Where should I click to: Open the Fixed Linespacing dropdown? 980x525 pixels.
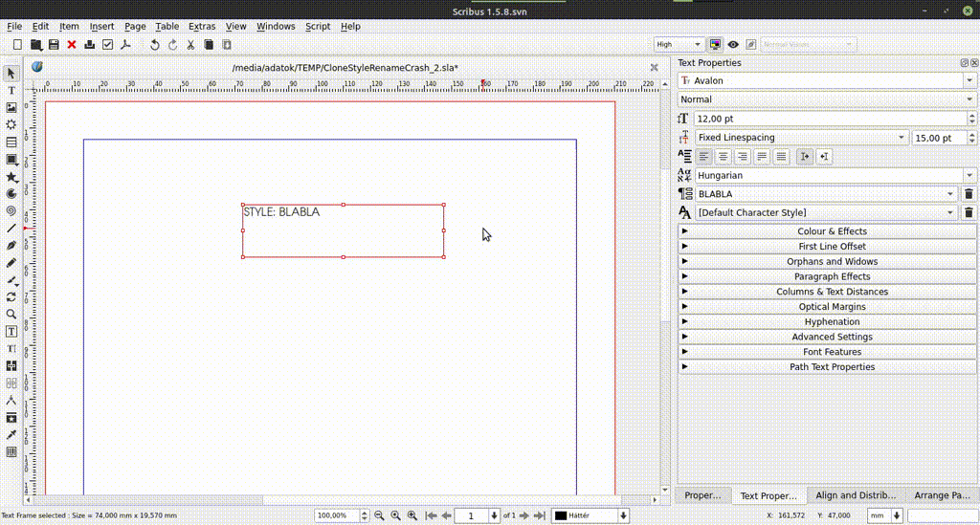point(802,138)
